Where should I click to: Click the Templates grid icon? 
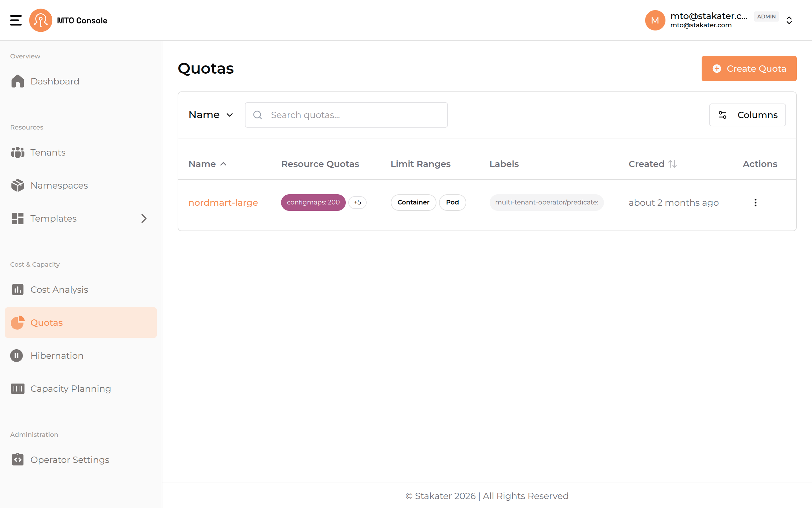[17, 218]
